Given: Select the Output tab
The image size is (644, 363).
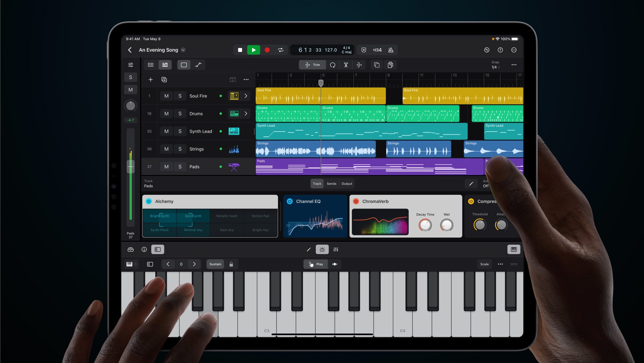Looking at the screenshot, I should (347, 184).
